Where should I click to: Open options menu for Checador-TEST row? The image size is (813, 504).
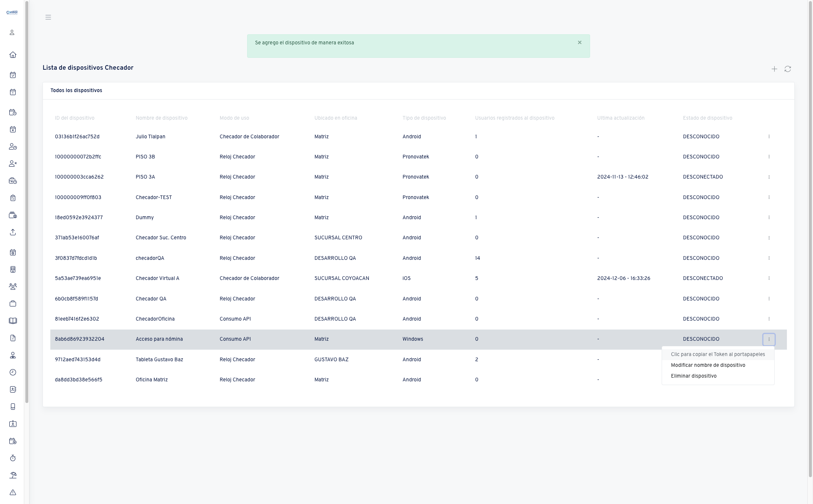769,197
